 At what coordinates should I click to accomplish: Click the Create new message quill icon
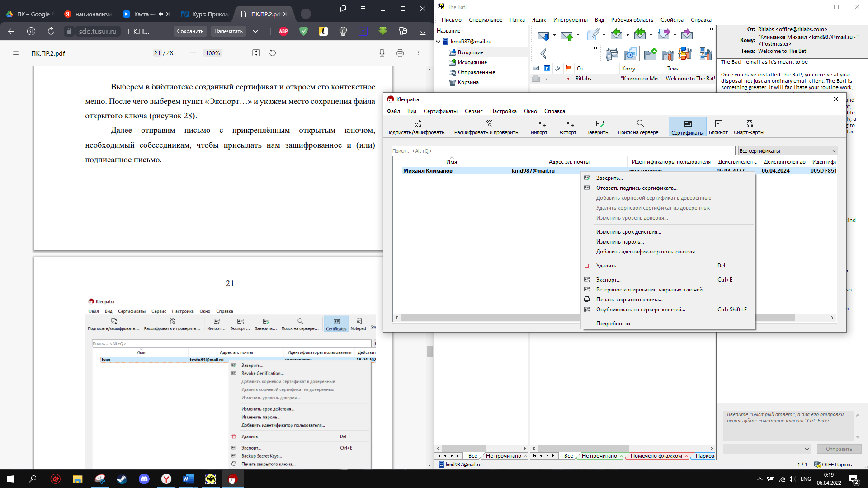coord(593,34)
